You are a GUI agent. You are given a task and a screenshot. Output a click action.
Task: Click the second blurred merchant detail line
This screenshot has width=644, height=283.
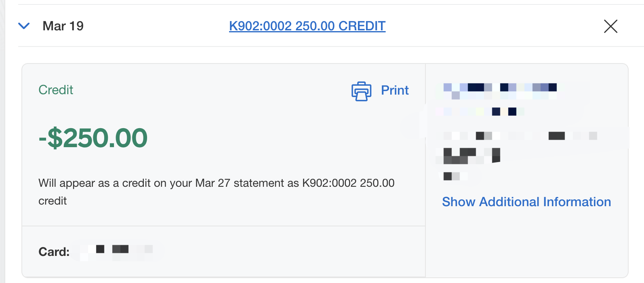pos(480,112)
